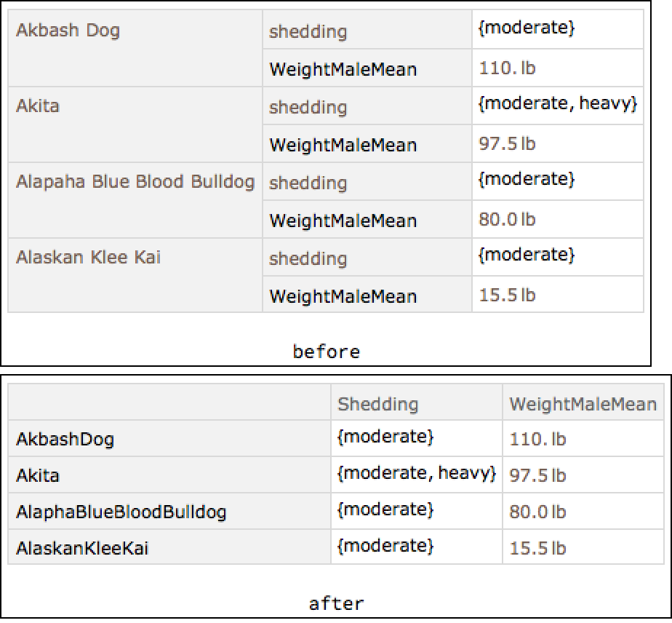Select the '110. lb' value in before table
The width and height of the screenshot is (672, 623).
[x=508, y=69]
